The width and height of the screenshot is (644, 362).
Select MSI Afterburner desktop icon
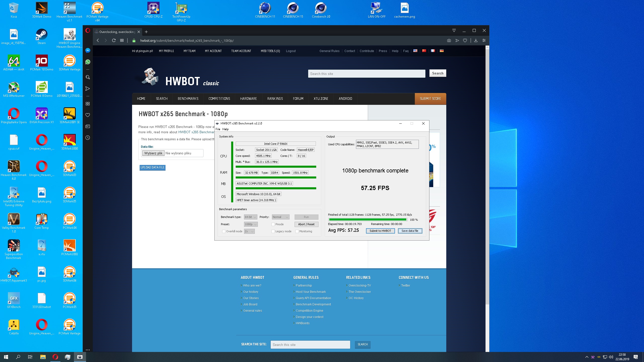pos(14,89)
